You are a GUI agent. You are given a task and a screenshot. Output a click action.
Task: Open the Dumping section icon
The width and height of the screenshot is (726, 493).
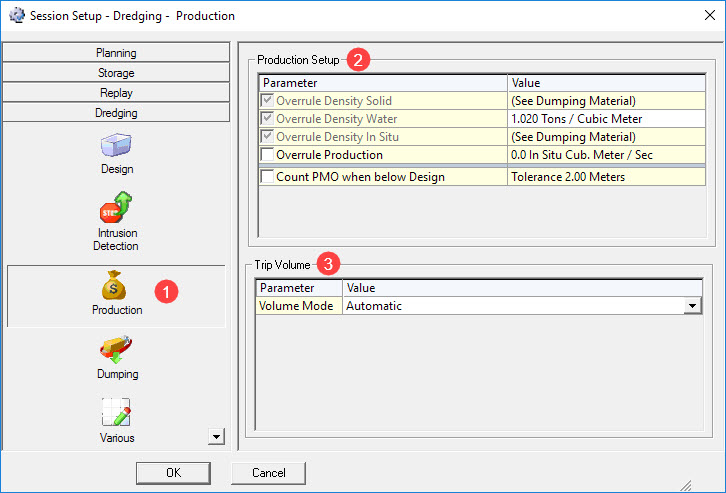117,350
